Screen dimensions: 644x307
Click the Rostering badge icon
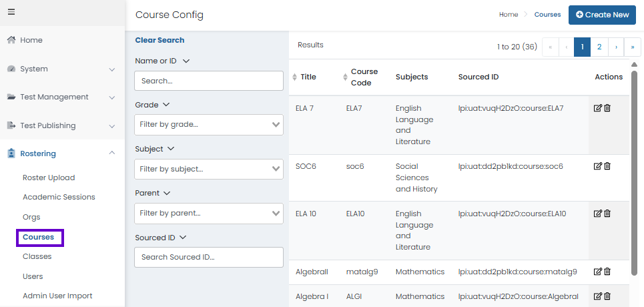click(11, 153)
